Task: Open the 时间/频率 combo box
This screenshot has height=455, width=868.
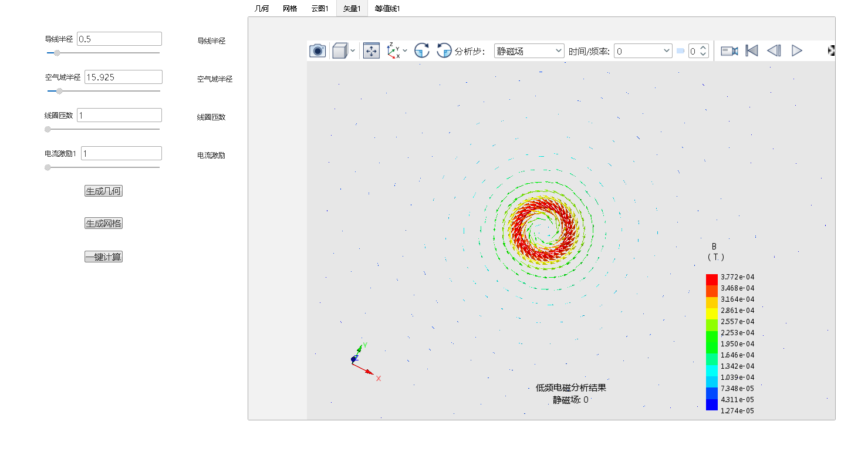Action: pos(643,51)
